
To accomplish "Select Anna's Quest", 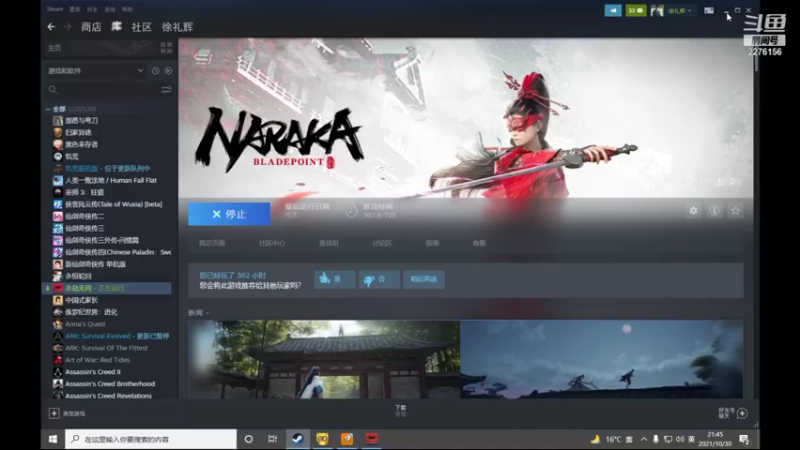I will [x=85, y=324].
